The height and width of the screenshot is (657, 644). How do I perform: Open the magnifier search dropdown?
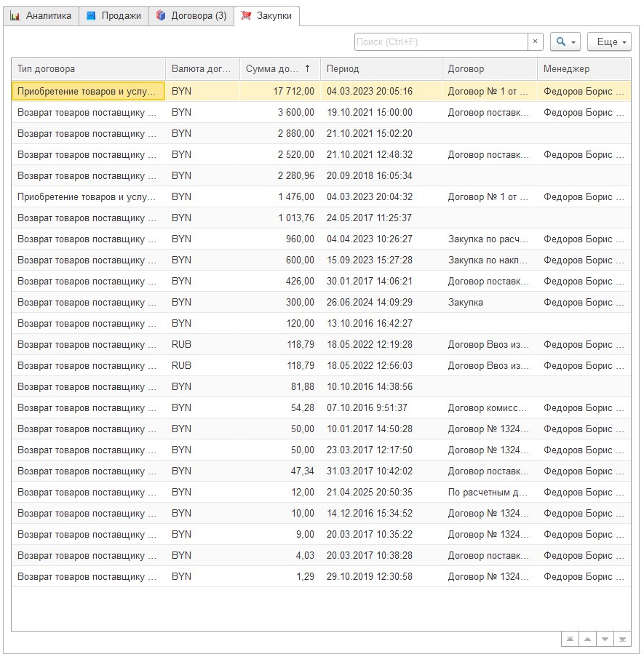click(565, 42)
